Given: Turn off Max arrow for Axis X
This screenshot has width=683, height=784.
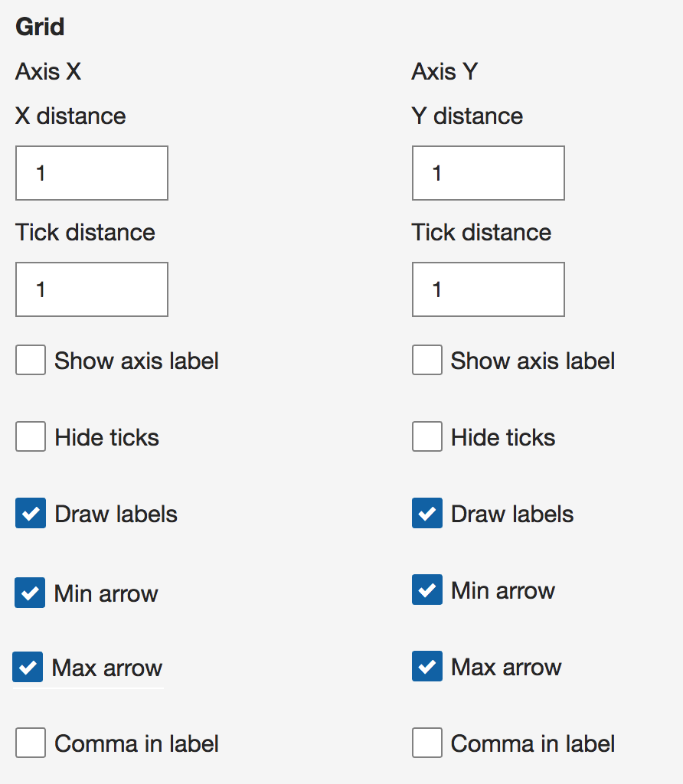Looking at the screenshot, I should coord(28,667).
